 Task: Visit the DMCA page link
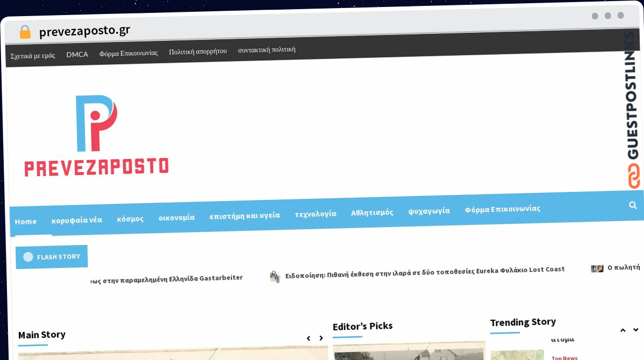pos(77,54)
